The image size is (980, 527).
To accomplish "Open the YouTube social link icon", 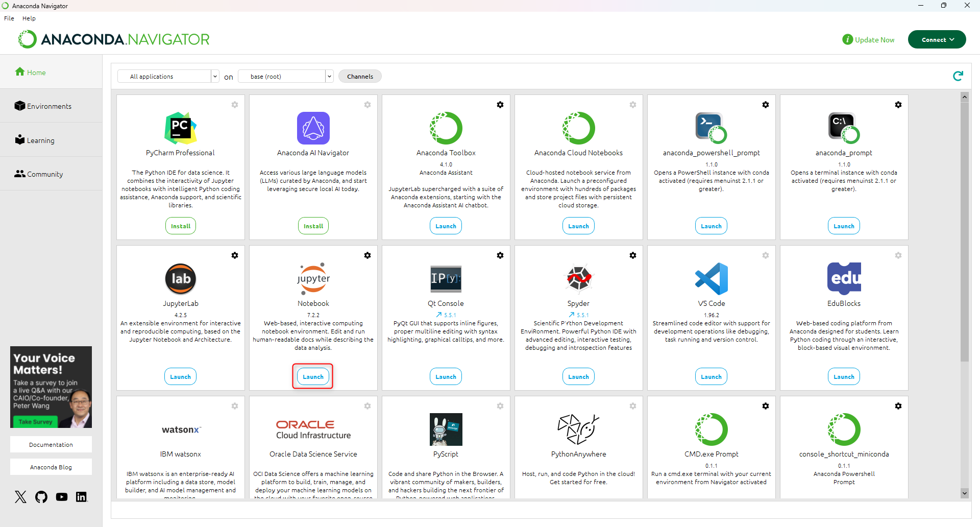I will pos(62,497).
